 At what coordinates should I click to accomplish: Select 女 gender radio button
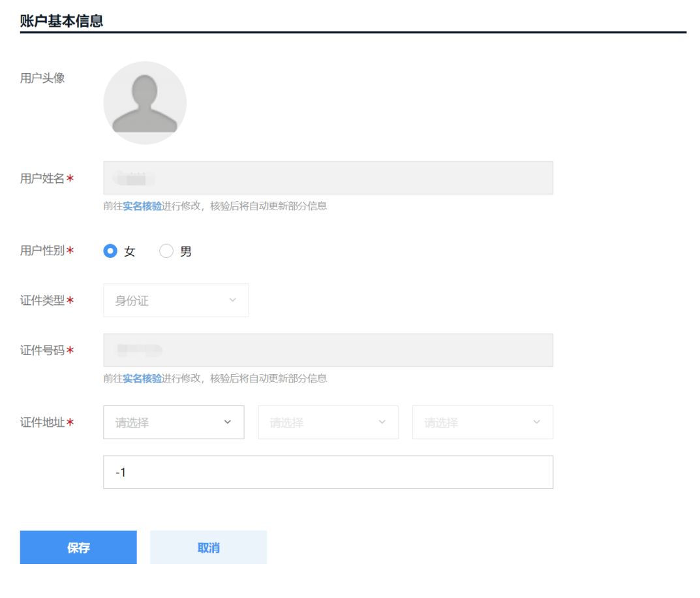coord(110,251)
